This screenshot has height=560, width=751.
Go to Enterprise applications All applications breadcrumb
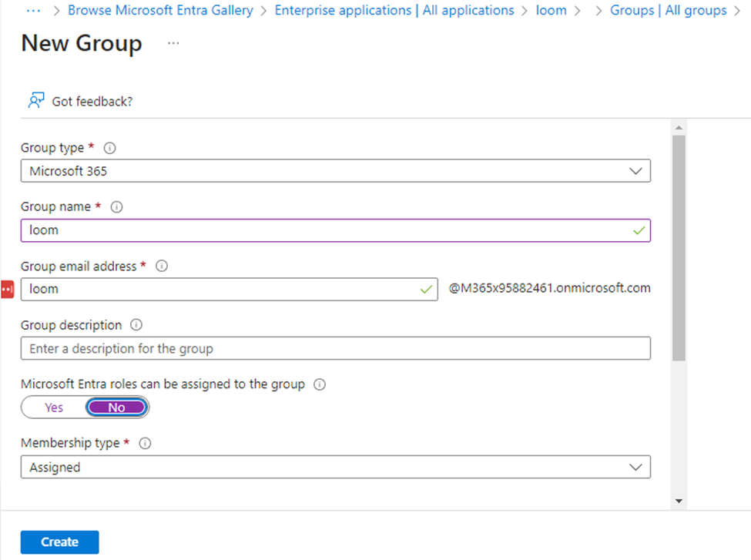(394, 10)
